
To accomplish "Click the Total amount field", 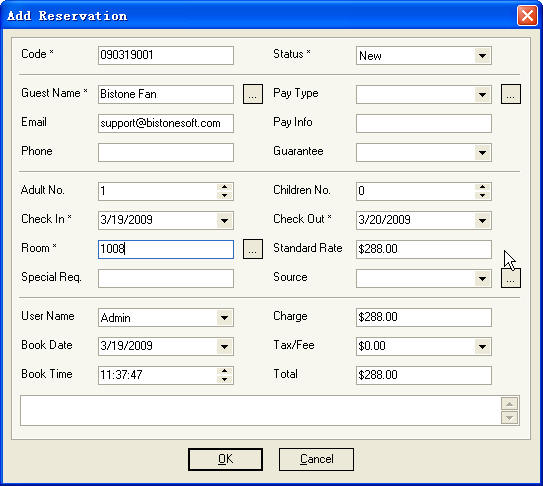I will (424, 375).
